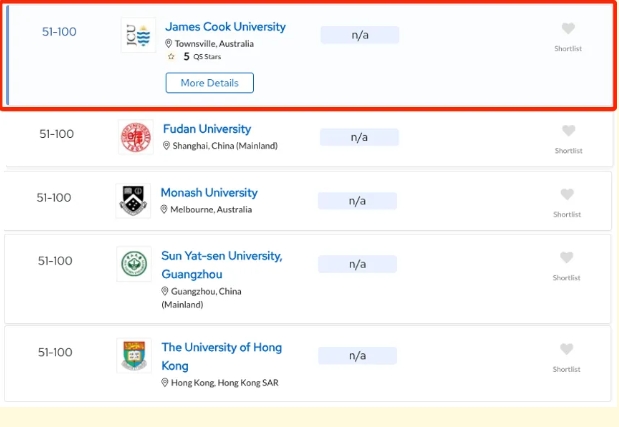Open the Monash University link
Viewport: 619px width, 427px height.
209,193
